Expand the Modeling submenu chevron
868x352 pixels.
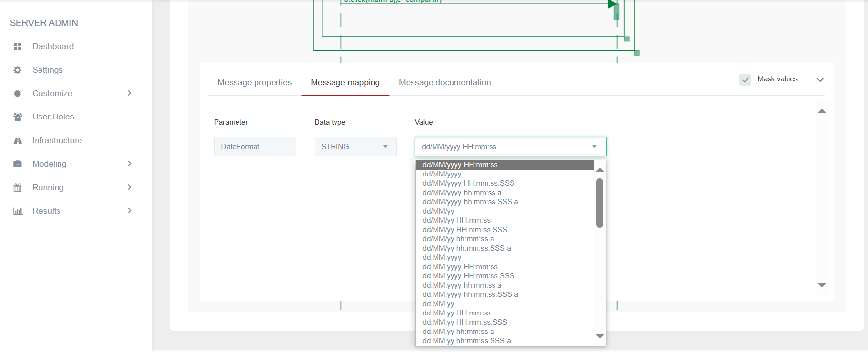click(x=129, y=164)
